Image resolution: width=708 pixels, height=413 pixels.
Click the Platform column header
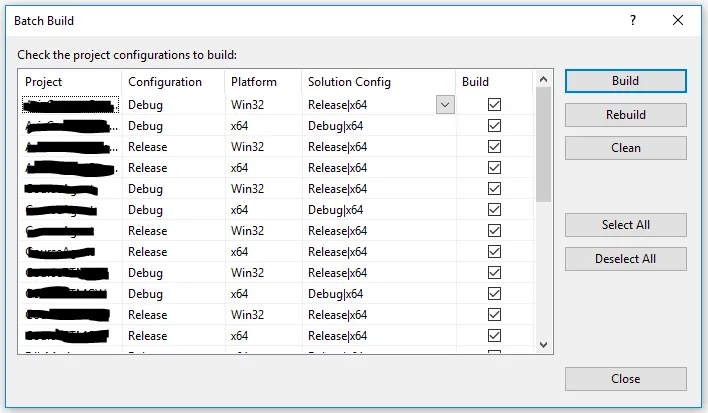262,82
